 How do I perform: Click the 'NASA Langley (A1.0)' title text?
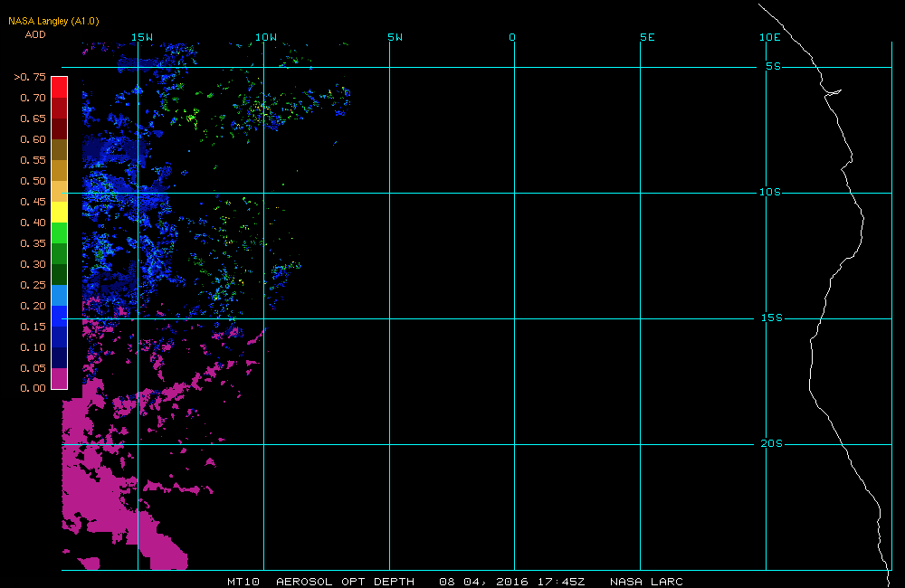pyautogui.click(x=53, y=22)
